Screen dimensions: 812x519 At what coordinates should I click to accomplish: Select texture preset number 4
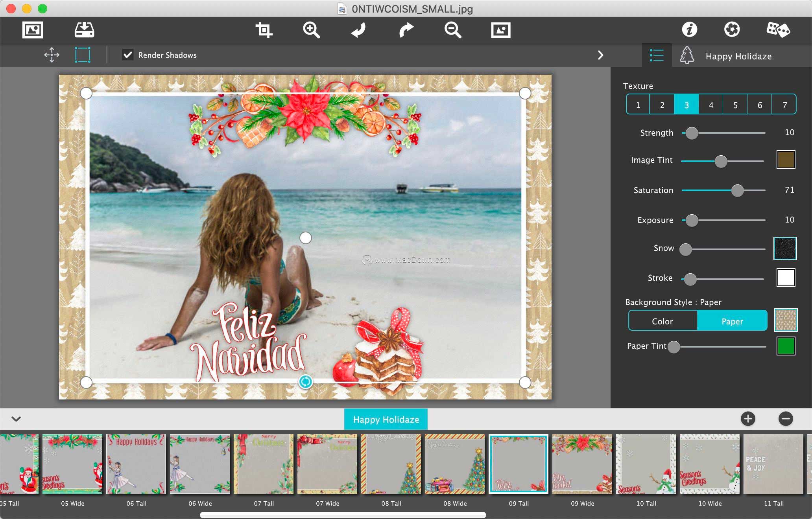pos(711,104)
